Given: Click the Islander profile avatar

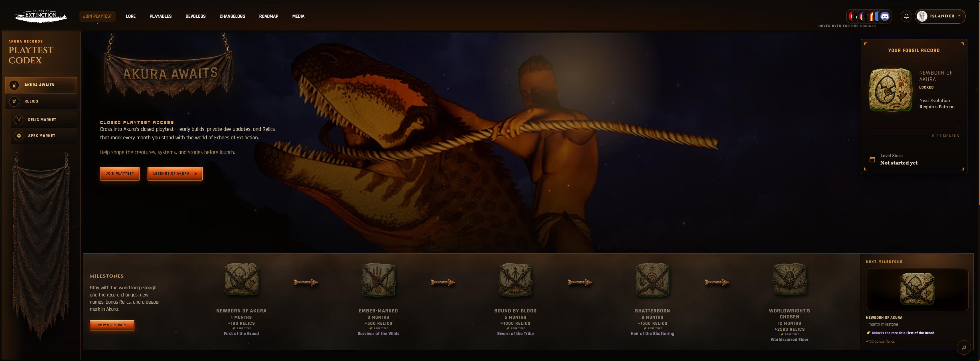Looking at the screenshot, I should 922,16.
